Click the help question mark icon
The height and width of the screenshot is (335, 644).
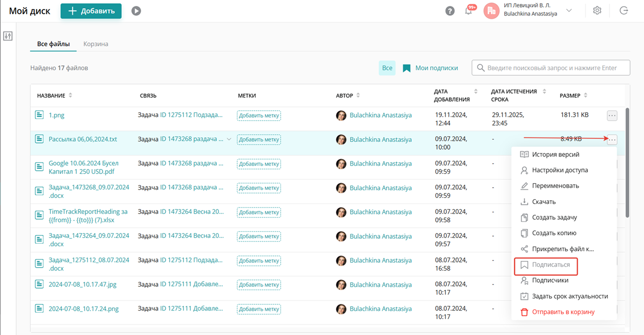tap(450, 11)
